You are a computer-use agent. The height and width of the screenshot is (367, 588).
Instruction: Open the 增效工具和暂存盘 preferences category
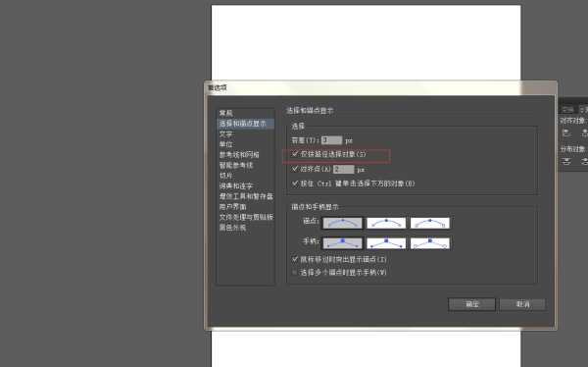click(246, 196)
